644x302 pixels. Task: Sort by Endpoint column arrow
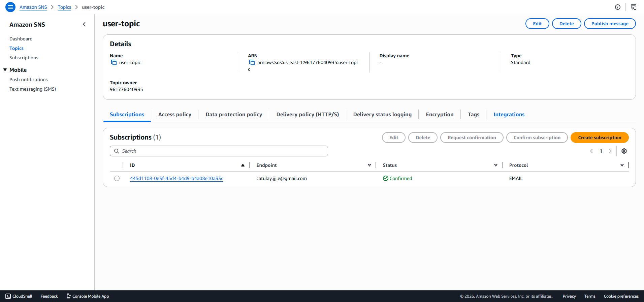pos(369,165)
